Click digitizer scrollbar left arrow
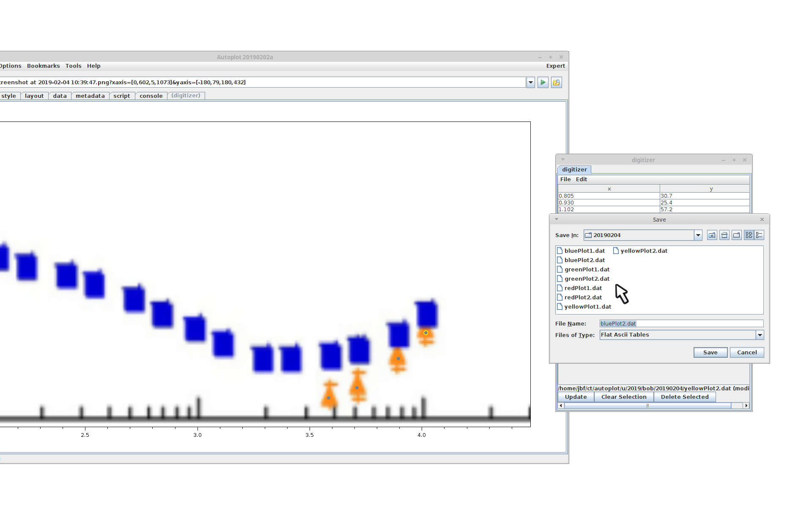 561,406
